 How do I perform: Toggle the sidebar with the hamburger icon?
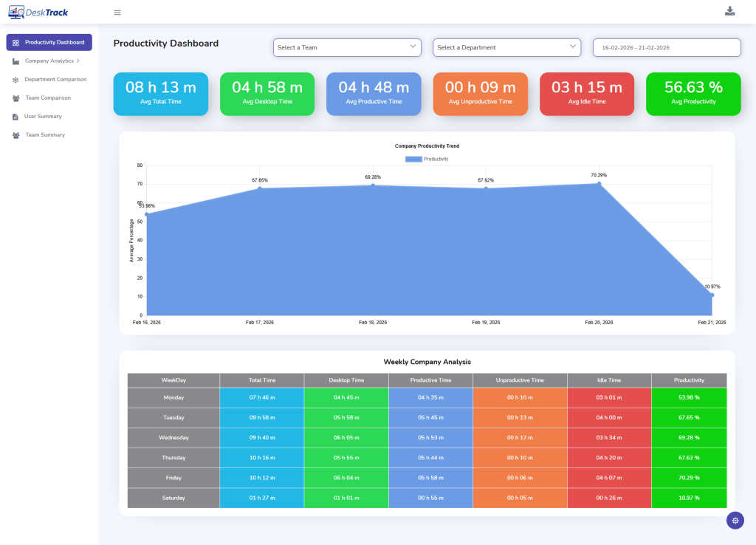[x=117, y=12]
